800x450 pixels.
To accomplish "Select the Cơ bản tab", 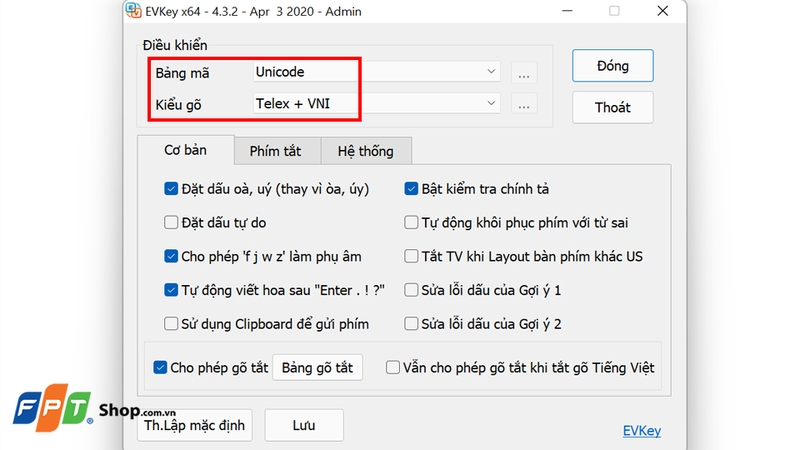I will coord(185,150).
